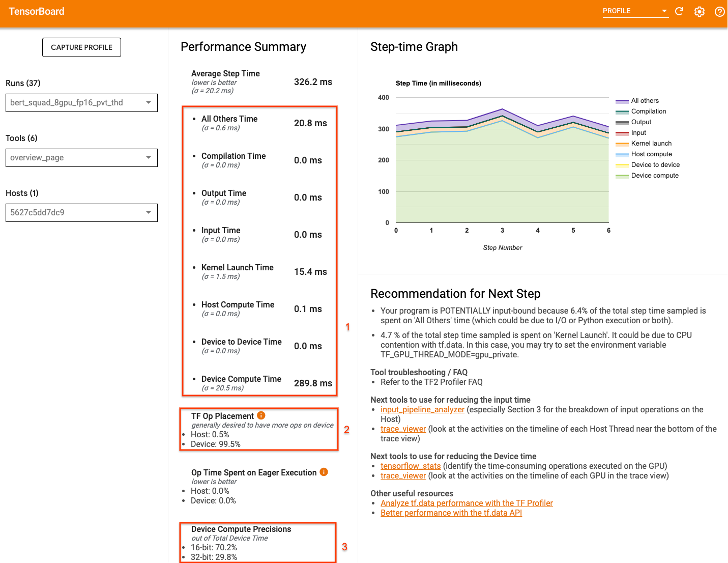Expand the Tools dropdown set to overview_page

(x=81, y=157)
